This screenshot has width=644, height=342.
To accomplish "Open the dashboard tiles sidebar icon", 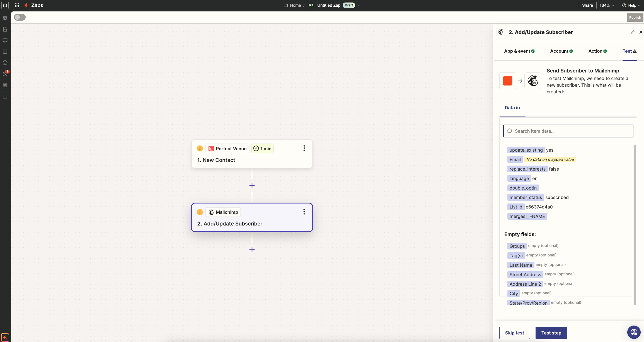I will point(5,18).
